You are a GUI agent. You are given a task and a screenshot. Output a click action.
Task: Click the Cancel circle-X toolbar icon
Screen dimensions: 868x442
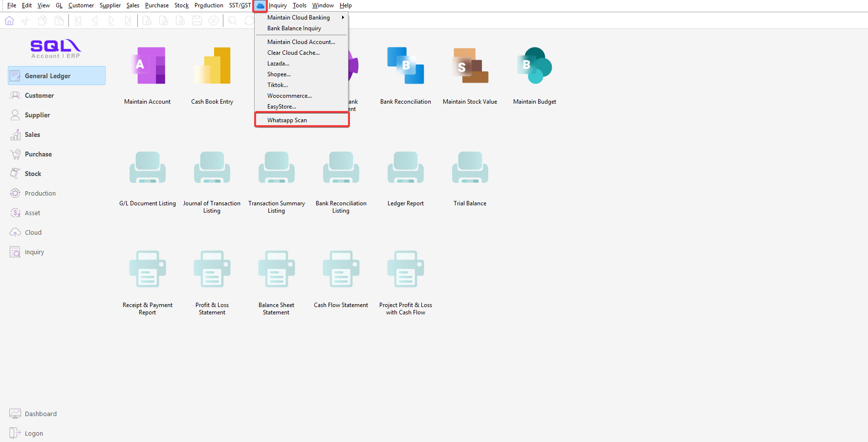pyautogui.click(x=214, y=21)
